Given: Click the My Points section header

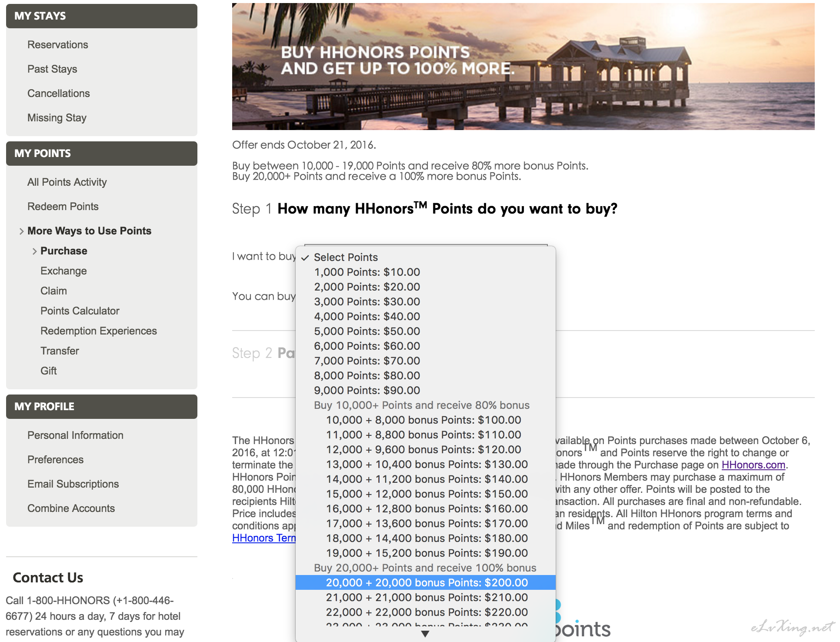Looking at the screenshot, I should pos(102,154).
